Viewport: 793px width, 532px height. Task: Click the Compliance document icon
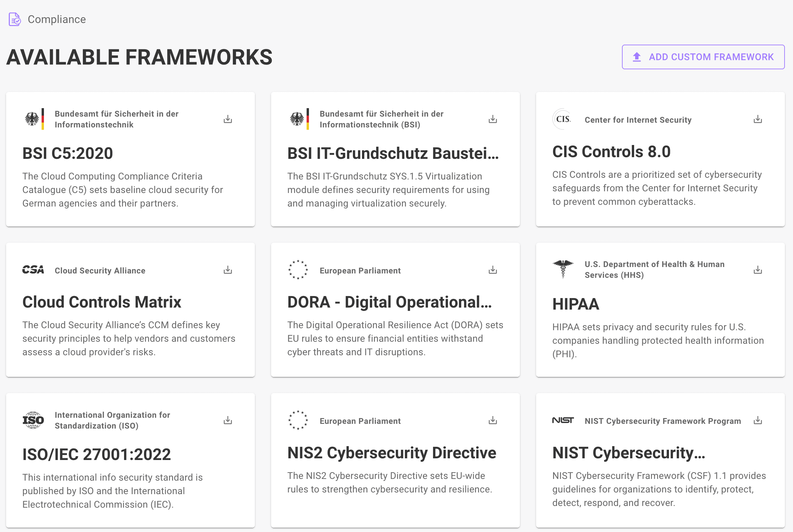coord(14,19)
